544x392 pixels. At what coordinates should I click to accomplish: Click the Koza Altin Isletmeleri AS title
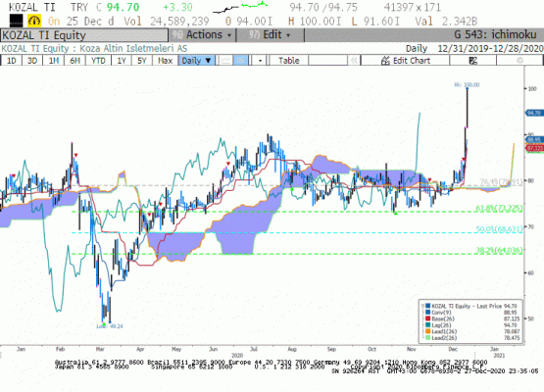(133, 48)
